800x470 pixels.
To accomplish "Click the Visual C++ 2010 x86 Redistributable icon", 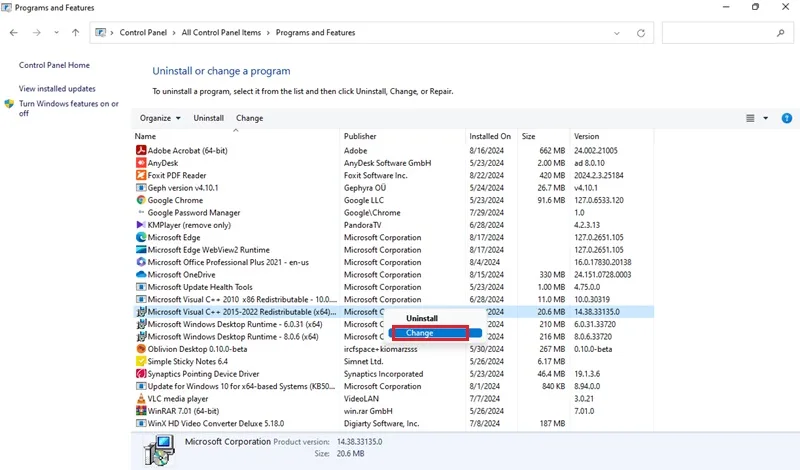I will click(141, 299).
